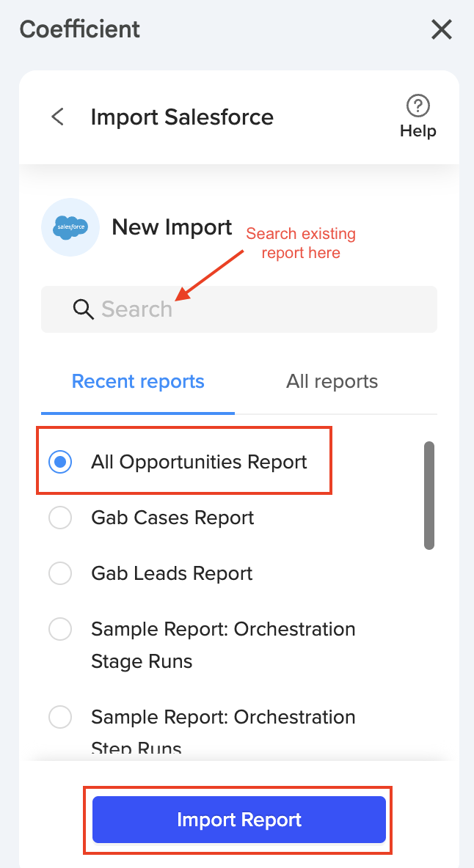Pick the Gab Leads Report radio button

pos(60,573)
